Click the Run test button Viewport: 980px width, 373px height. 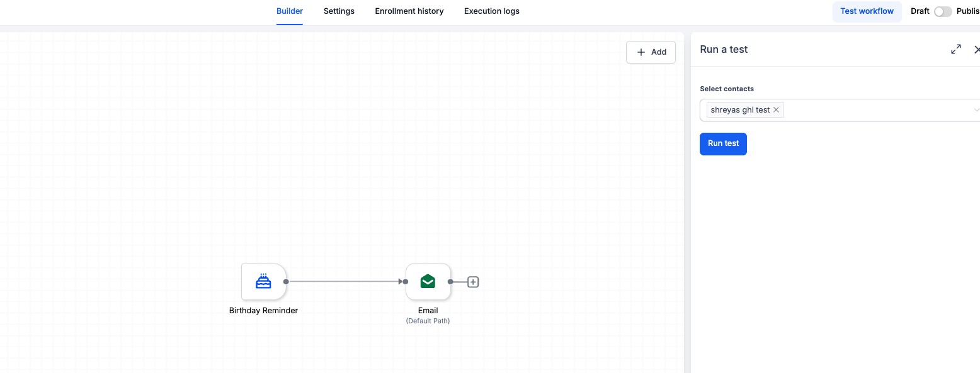point(723,143)
